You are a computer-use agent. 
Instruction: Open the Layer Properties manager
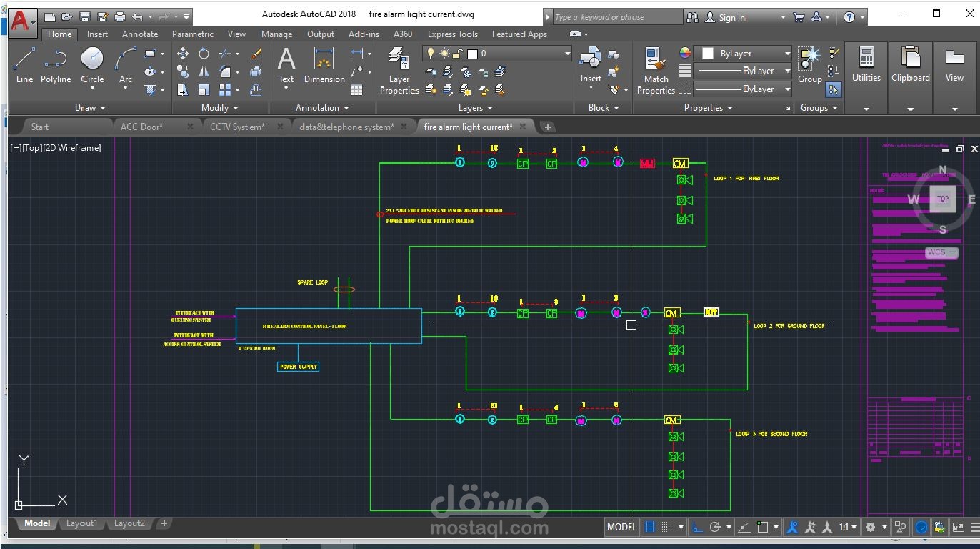click(399, 71)
